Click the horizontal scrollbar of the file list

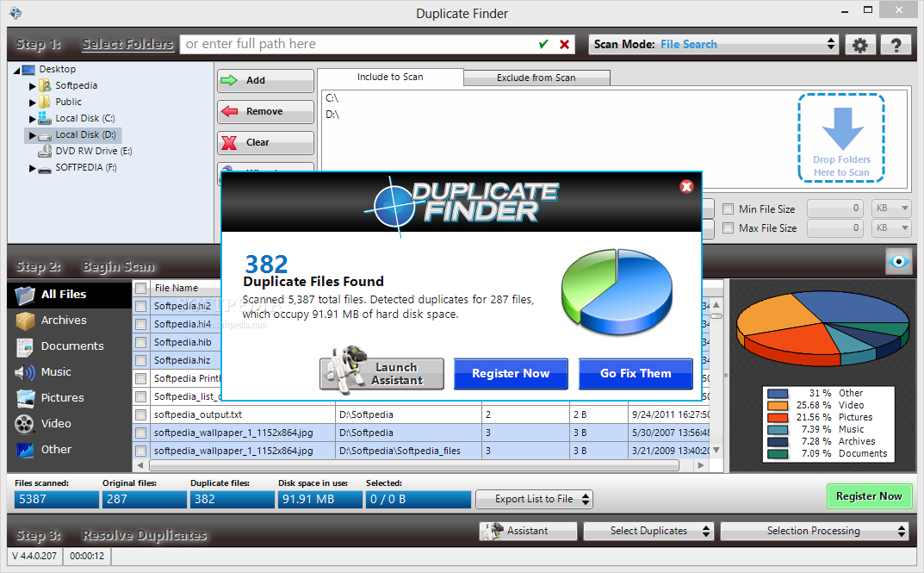(x=413, y=465)
